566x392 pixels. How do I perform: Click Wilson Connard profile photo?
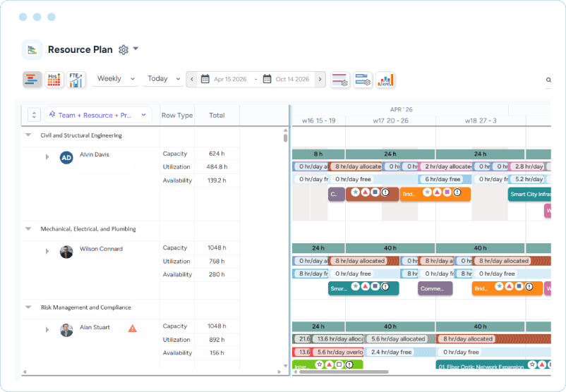(x=66, y=252)
